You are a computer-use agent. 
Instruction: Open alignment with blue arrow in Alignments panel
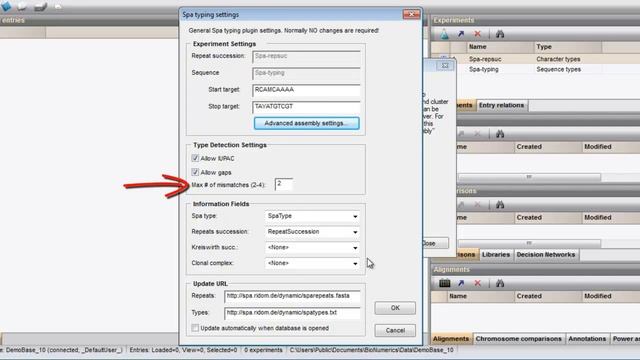pos(461,283)
